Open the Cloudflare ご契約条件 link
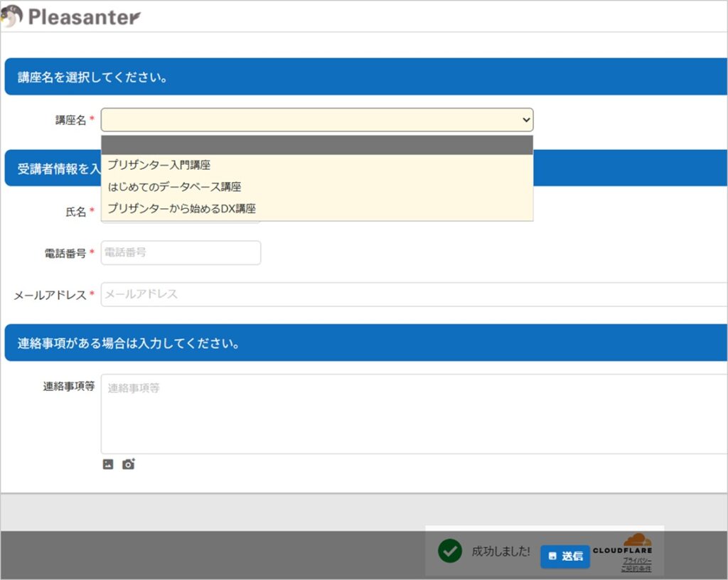The height and width of the screenshot is (580, 728). point(636,569)
